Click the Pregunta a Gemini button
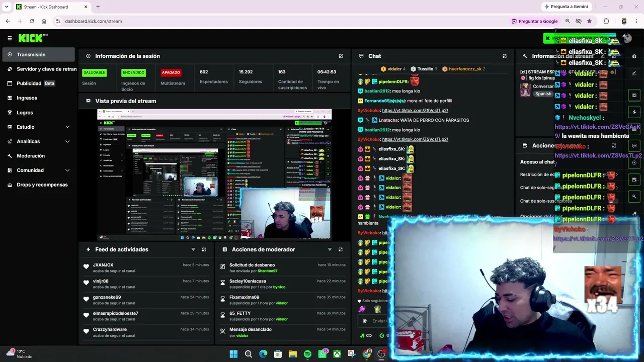Screen dimensions: 644x362 (566, 7)
